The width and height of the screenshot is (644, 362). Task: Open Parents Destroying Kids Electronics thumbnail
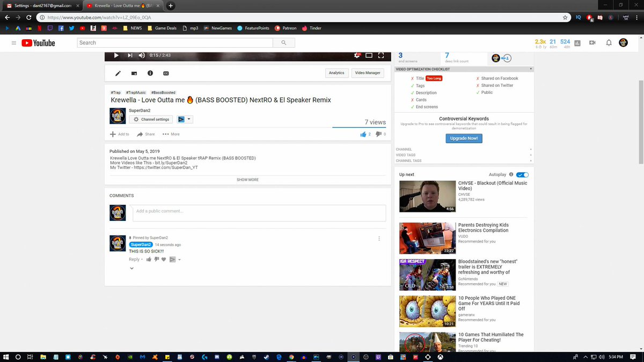pos(427,238)
